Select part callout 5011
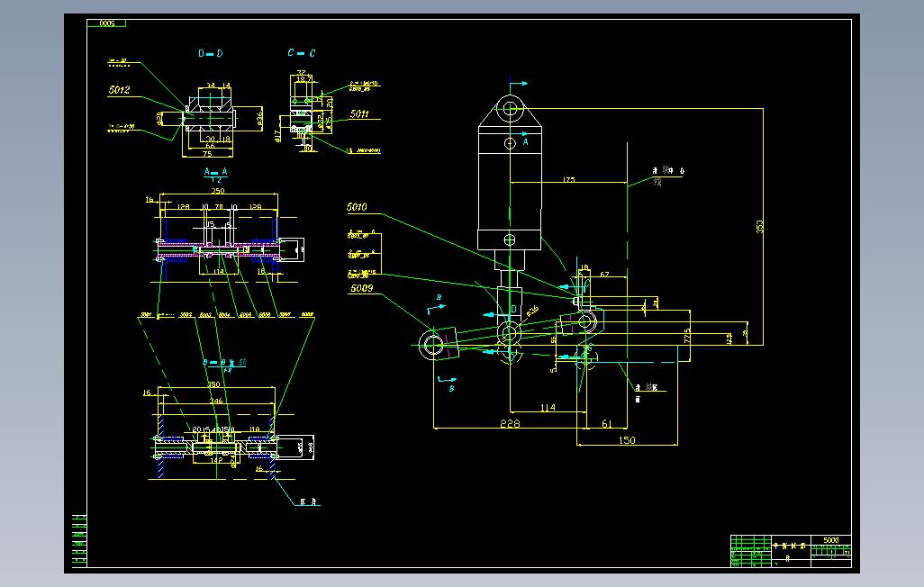This screenshot has width=924, height=587. 359,113
